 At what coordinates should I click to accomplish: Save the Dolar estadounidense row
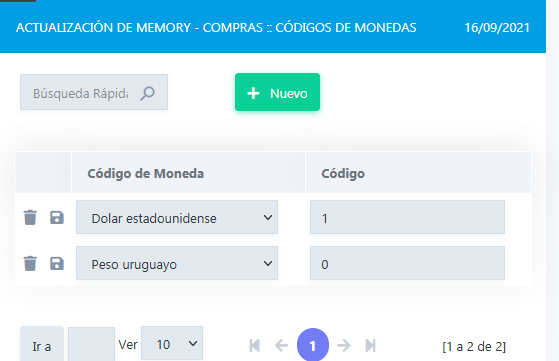[x=57, y=217]
